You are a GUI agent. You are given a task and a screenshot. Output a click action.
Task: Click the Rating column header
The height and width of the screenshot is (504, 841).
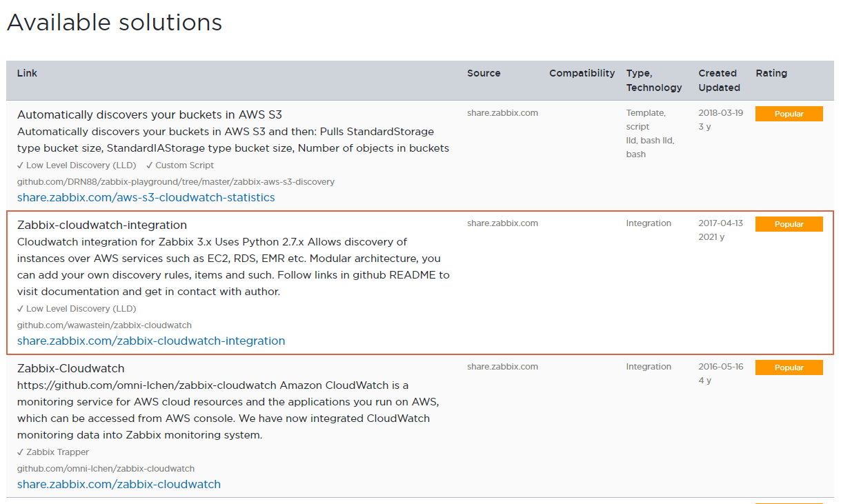(x=771, y=73)
